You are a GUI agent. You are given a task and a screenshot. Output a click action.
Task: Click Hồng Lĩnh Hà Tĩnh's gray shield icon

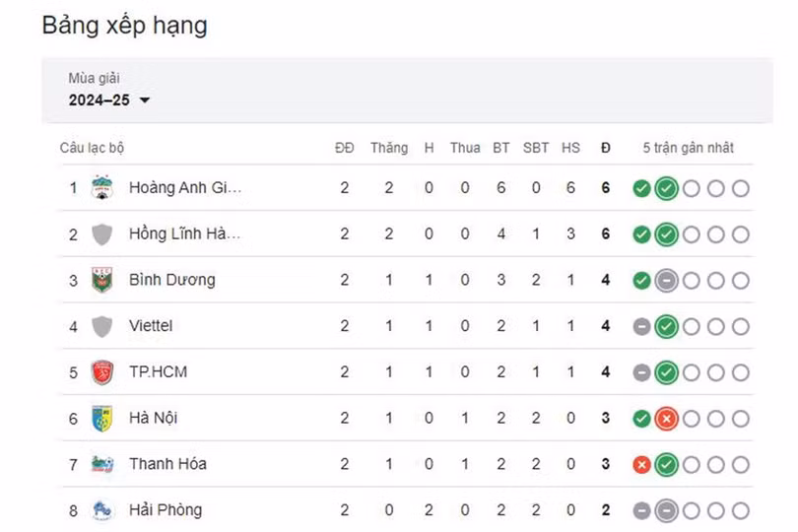[101, 234]
